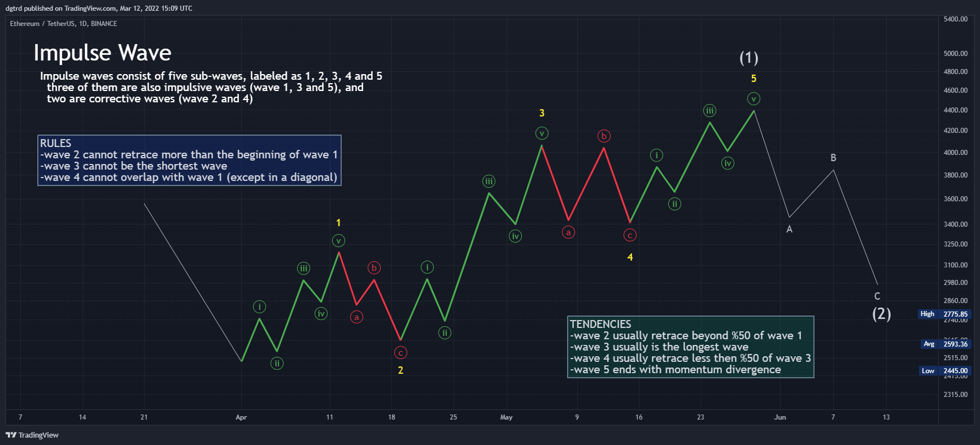Click the 3600.00 price axis label

click(956, 199)
